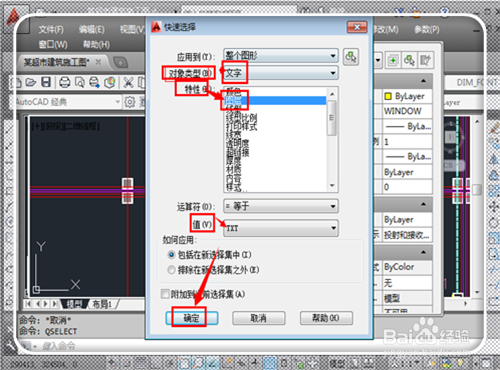Screen dimensions: 500x370
Task: Click the 帮助 button in the dialog
Action: point(326,318)
